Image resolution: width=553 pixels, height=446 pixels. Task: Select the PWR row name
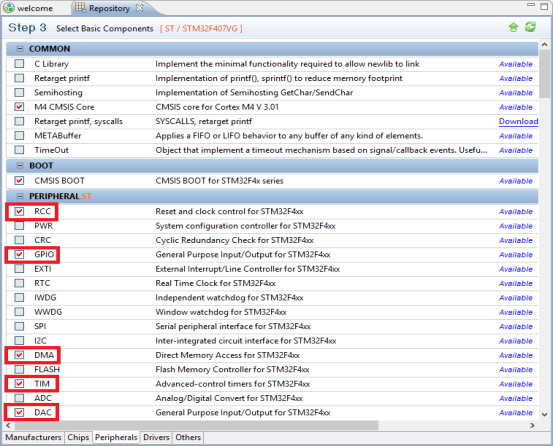[x=43, y=226]
